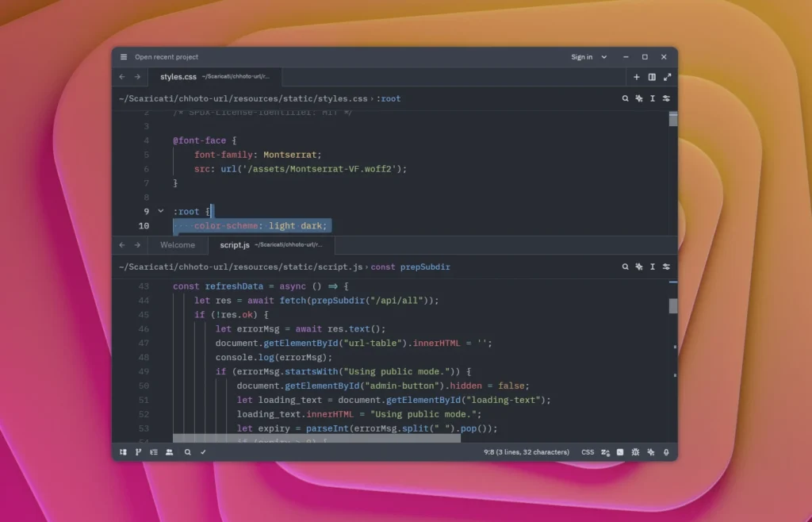This screenshot has width=812, height=522.
Task: Open the outline panel in status bar
Action: coord(154,452)
